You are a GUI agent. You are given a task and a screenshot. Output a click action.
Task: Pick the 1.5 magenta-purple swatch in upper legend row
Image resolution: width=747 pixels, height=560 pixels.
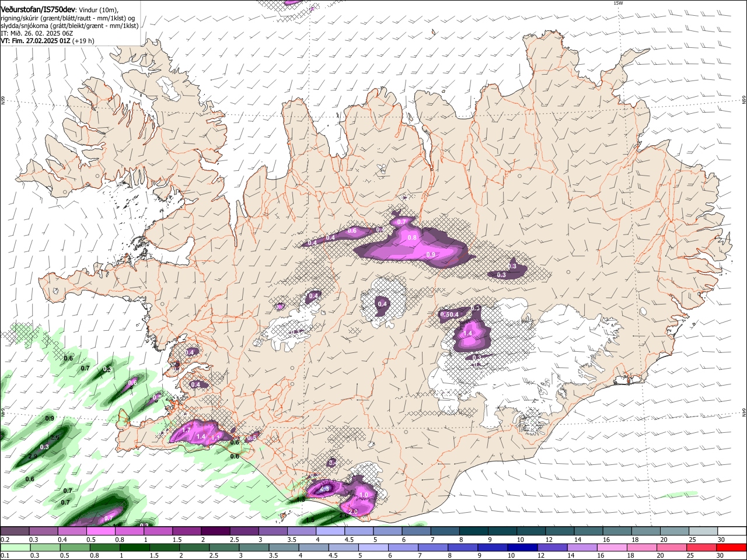pyautogui.click(x=187, y=531)
